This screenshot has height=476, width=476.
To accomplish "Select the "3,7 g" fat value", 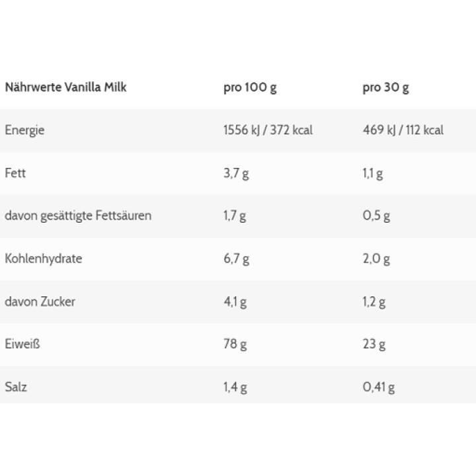I will (x=236, y=173).
